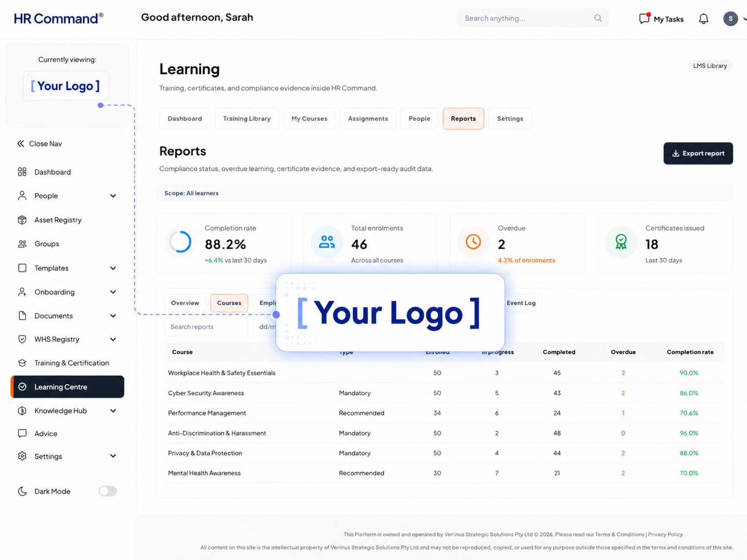The height and width of the screenshot is (560, 747).
Task: Click the Completion rate ring icon
Action: pos(180,241)
